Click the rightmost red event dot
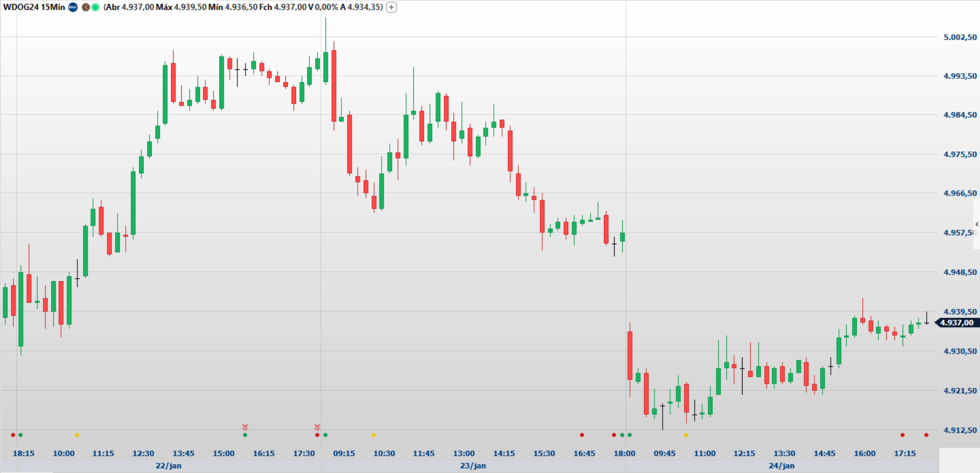Viewport: 980px width, 473px height. click(x=926, y=435)
